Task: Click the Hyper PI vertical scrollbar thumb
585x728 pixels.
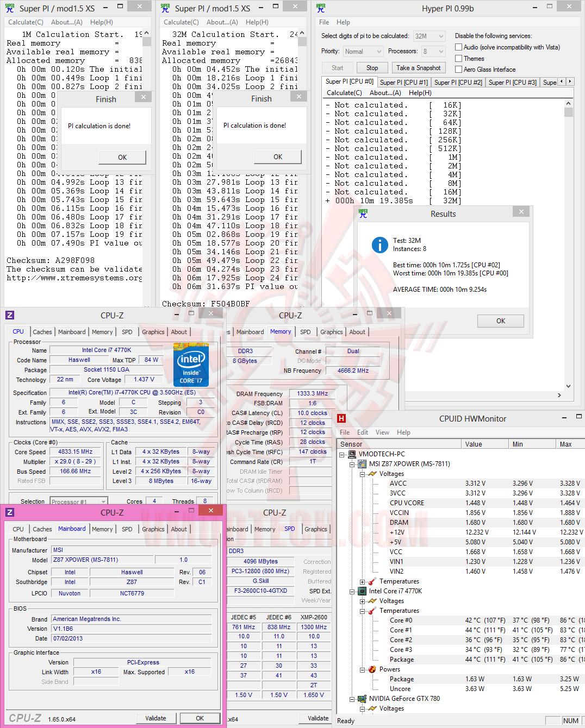Action: pyautogui.click(x=569, y=112)
